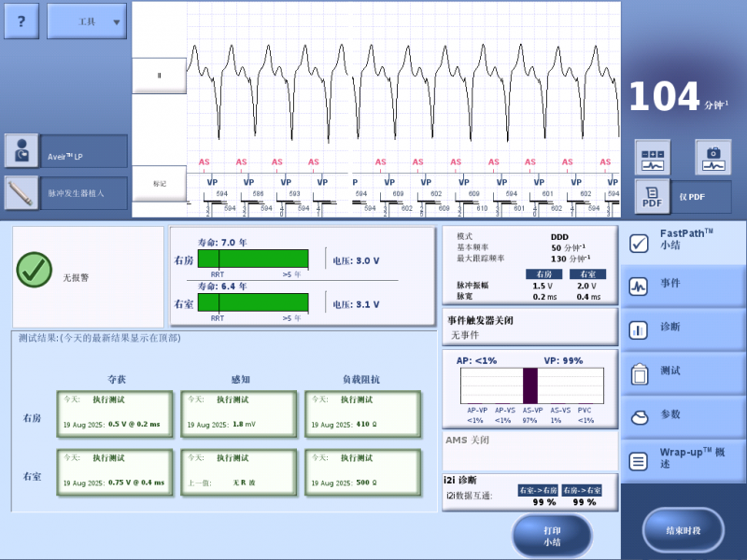
Task: Toggle the 标记 markers button
Action: click(x=159, y=184)
